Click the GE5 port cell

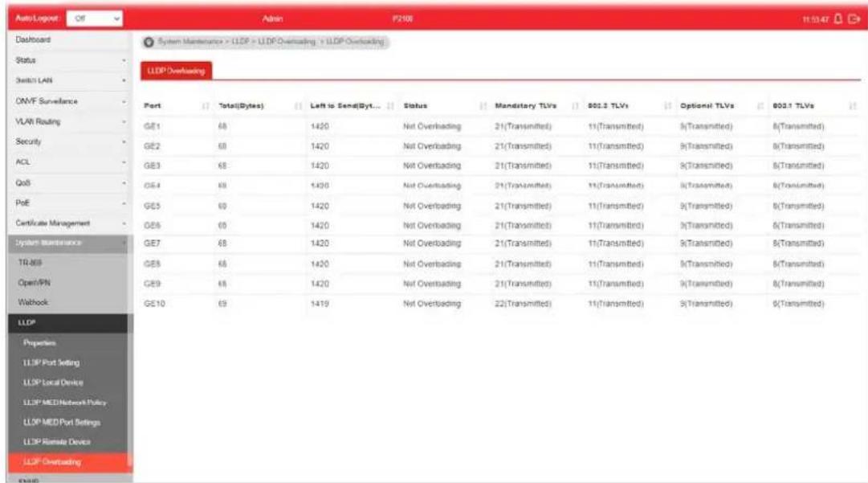coord(152,206)
